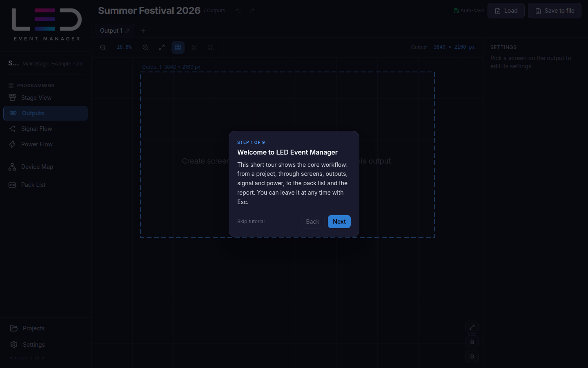Expand the collapsed project name in sidebar
This screenshot has width=588, height=368.
pos(13,63)
